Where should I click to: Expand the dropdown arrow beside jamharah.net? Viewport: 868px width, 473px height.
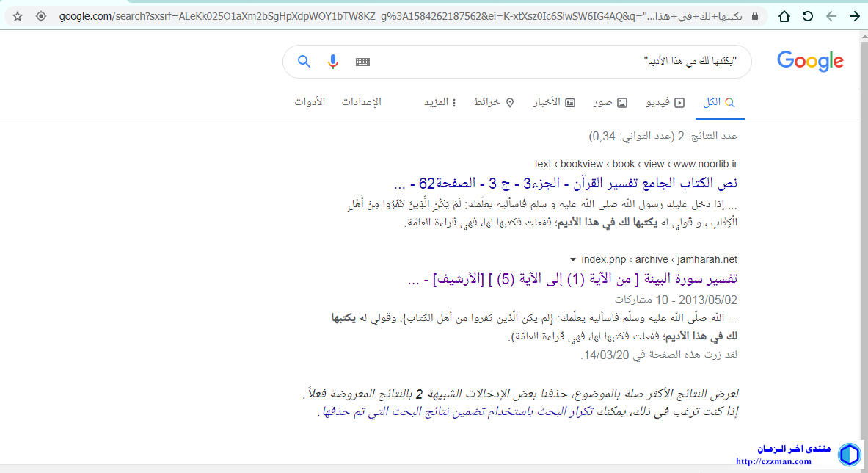click(572, 260)
